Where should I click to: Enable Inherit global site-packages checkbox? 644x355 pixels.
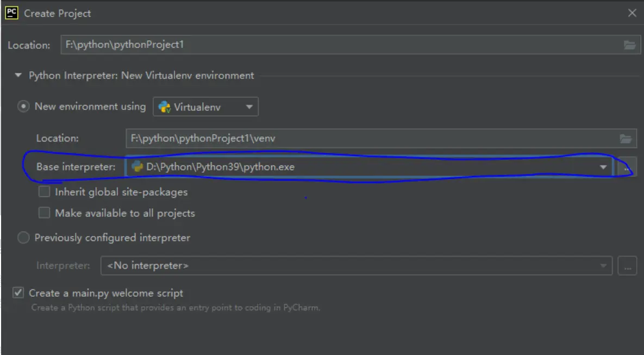coord(45,192)
